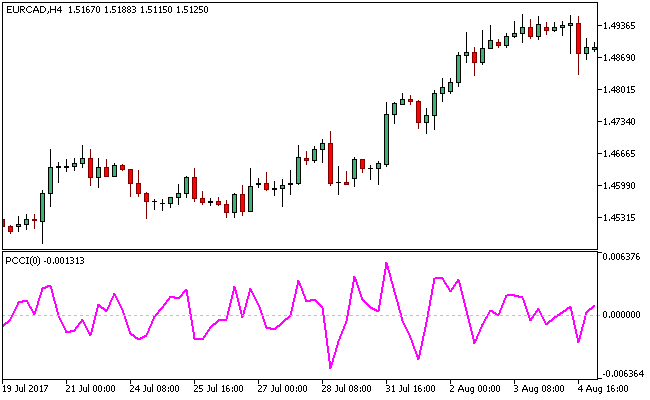This screenshot has height=400, width=650.
Task: Click the 1.48015 price axis label
Action: (x=618, y=90)
